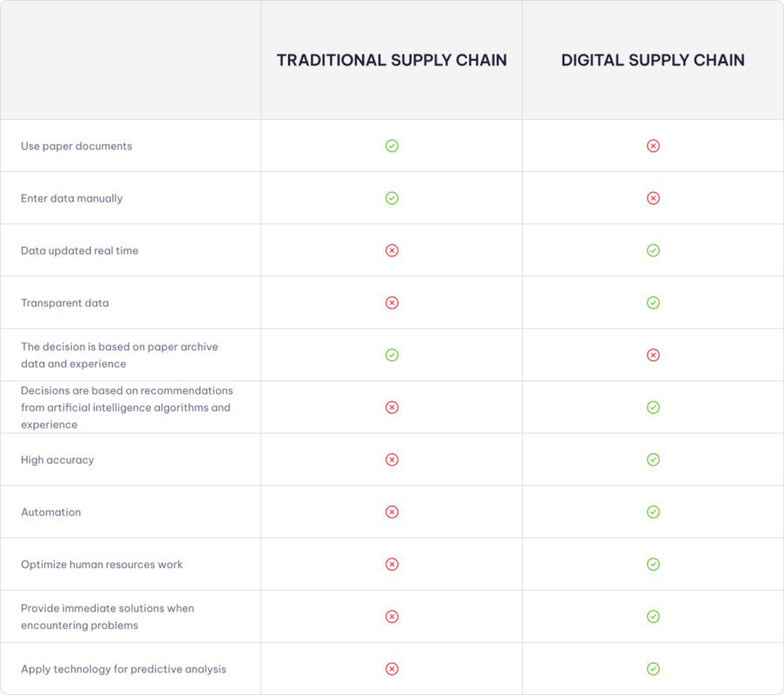Image resolution: width=784 pixels, height=695 pixels.
Task: Click green check for Automation row
Action: pos(653,512)
